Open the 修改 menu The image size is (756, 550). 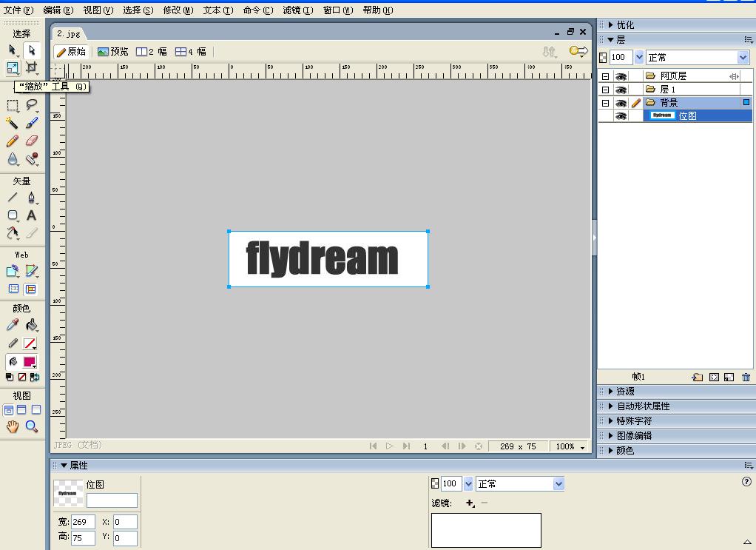pyautogui.click(x=178, y=10)
